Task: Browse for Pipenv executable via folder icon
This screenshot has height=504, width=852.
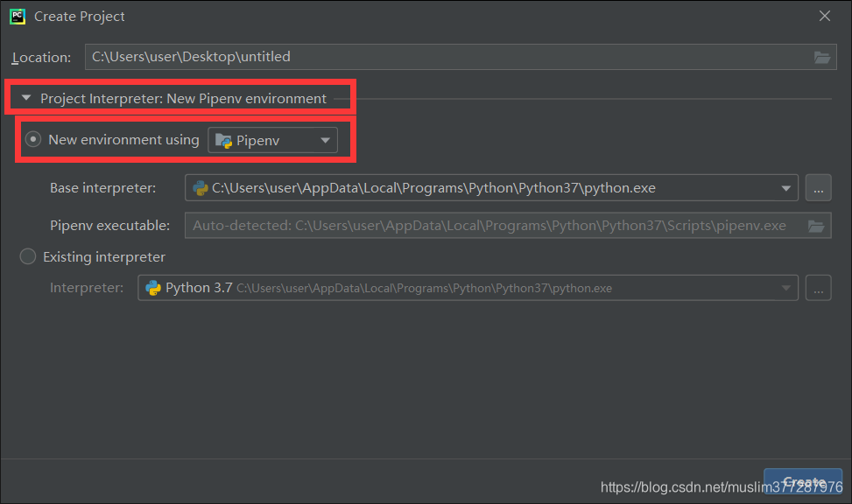Action: click(x=815, y=226)
